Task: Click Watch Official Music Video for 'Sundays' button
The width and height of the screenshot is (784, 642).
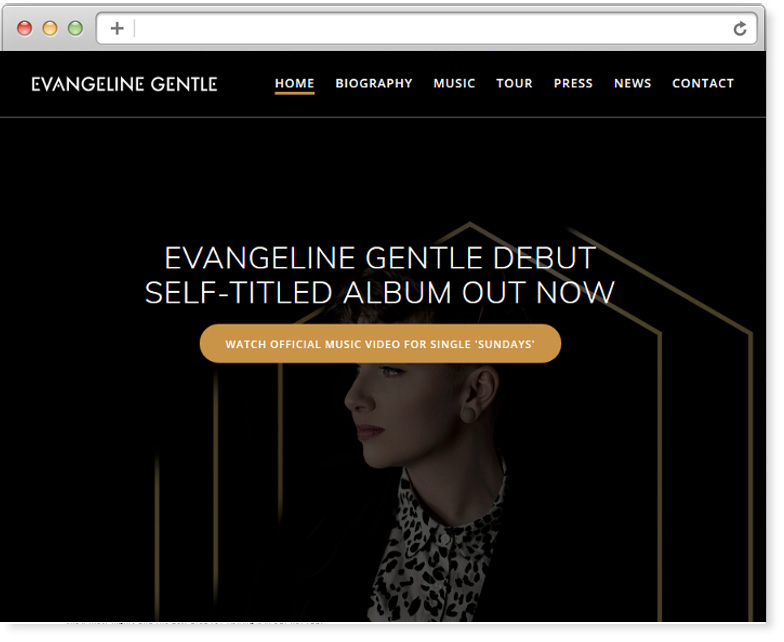Action: pos(380,344)
